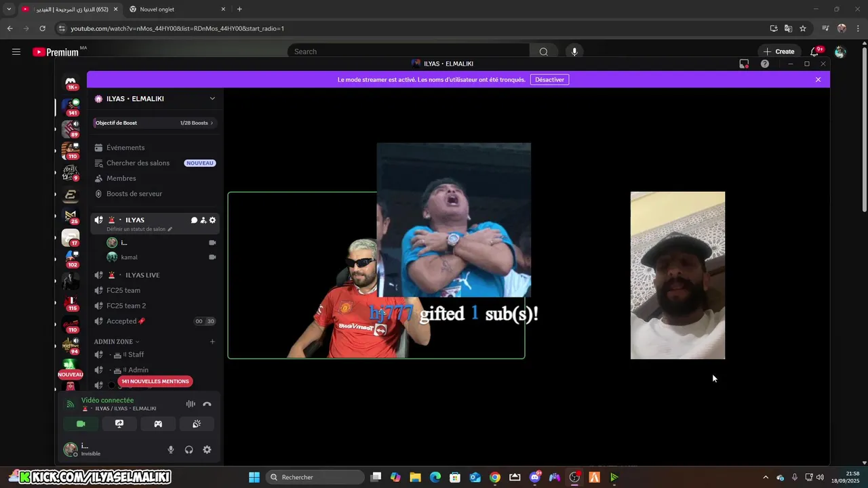Edit Définir un statut de salon

139,229
